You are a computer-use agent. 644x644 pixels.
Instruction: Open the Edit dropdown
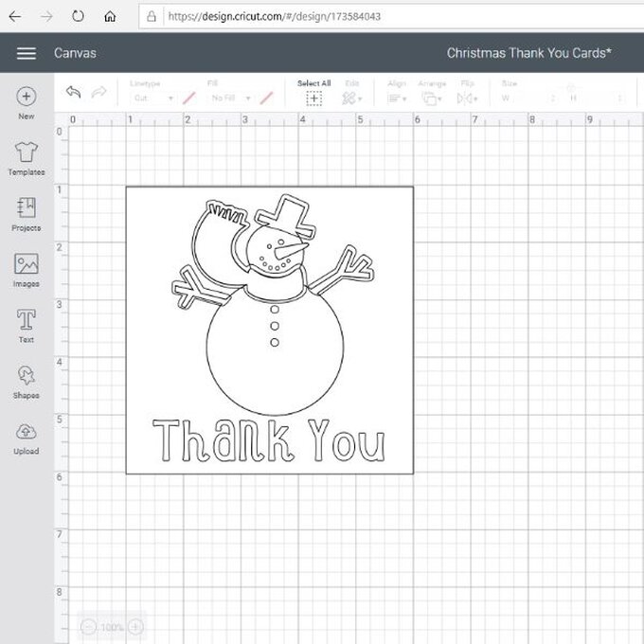point(352,98)
